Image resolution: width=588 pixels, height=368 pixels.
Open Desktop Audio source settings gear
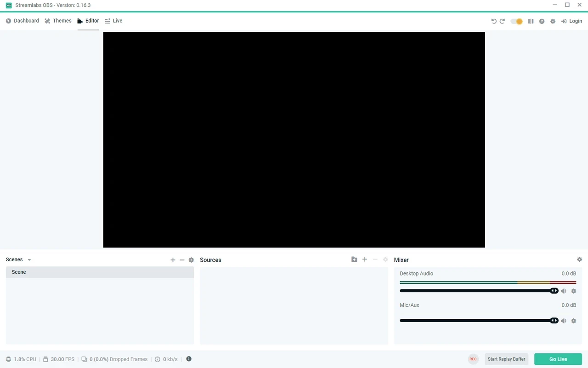click(573, 291)
